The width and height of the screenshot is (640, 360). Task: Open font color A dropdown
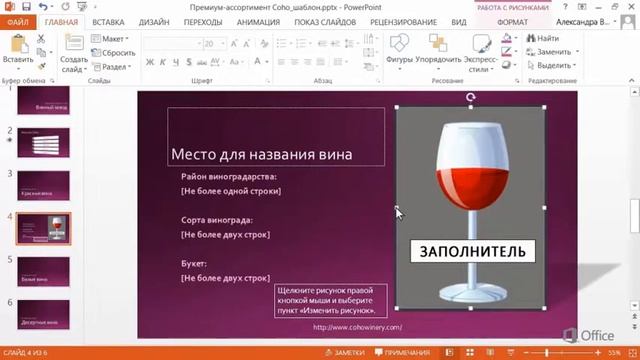pos(267,62)
